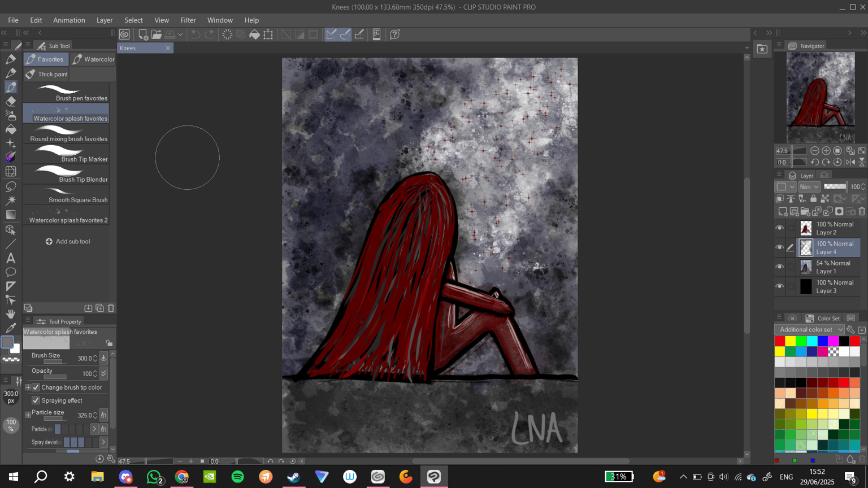Hide Layer 3 with its eye icon
Viewport: 868px width, 488px height.
click(x=780, y=286)
